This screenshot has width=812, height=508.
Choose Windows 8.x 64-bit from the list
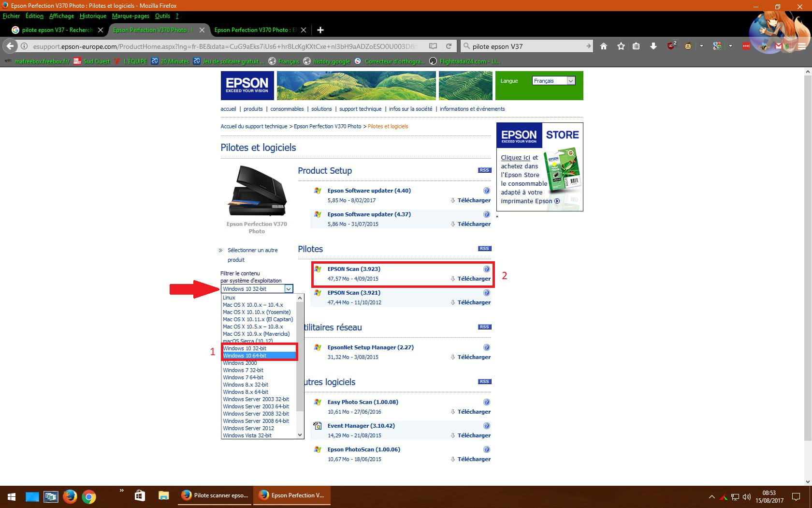(259, 392)
